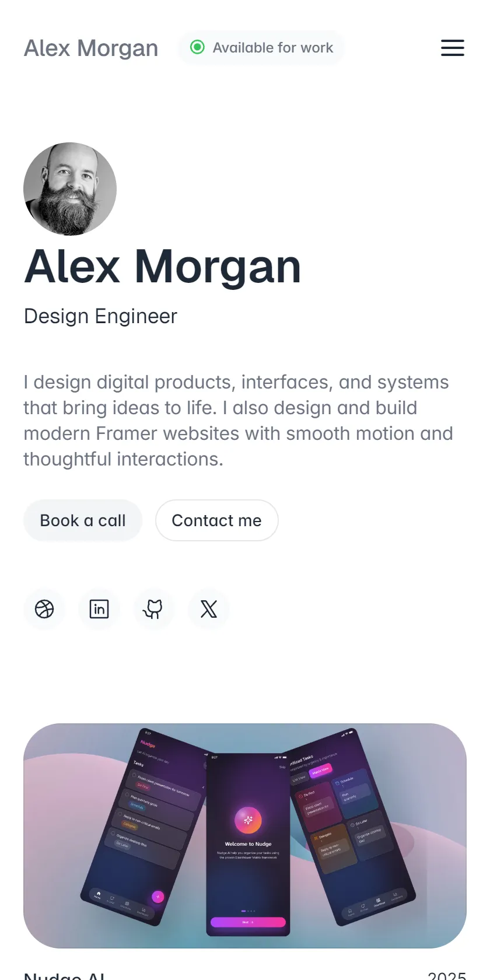
Task: Click the Book a call button
Action: pos(83,520)
